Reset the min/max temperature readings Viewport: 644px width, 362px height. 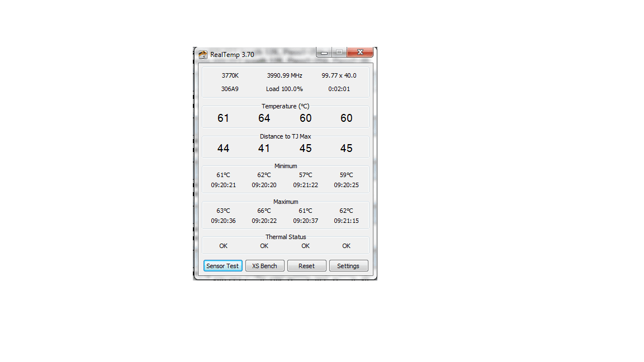(306, 266)
